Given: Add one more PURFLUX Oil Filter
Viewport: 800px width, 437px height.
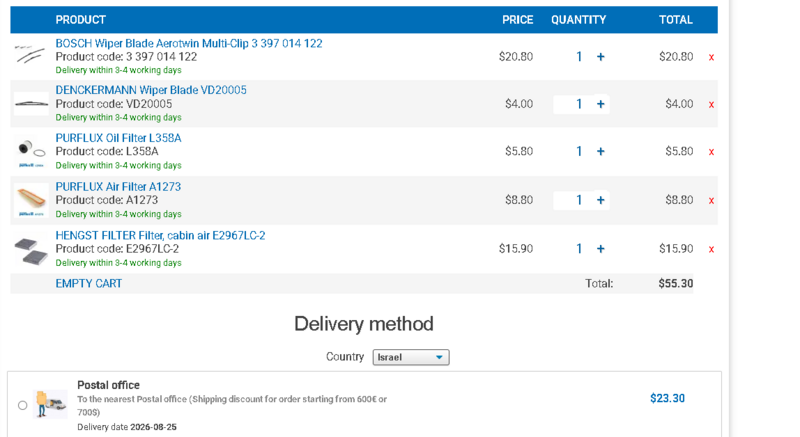Looking at the screenshot, I should coord(601,151).
